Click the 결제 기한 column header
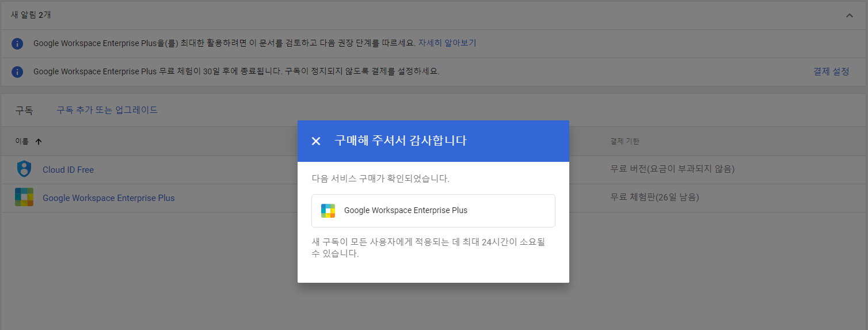868x330 pixels. click(625, 142)
